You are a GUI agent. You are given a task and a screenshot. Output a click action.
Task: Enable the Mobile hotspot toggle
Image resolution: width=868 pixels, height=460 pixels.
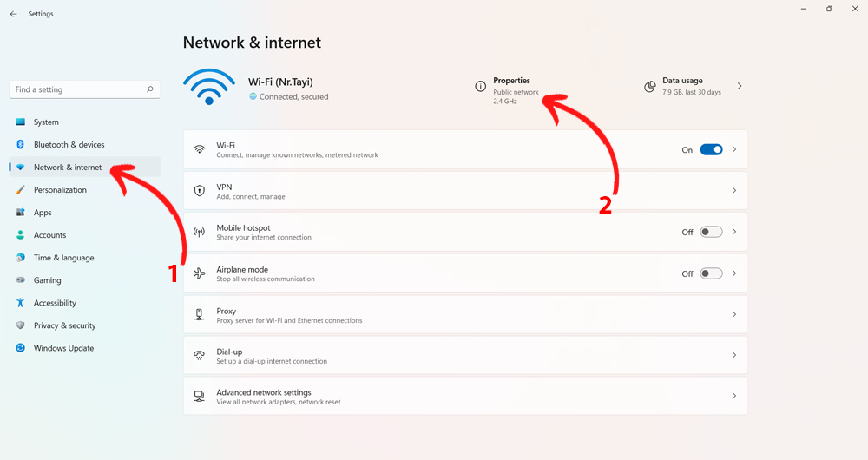click(x=711, y=232)
